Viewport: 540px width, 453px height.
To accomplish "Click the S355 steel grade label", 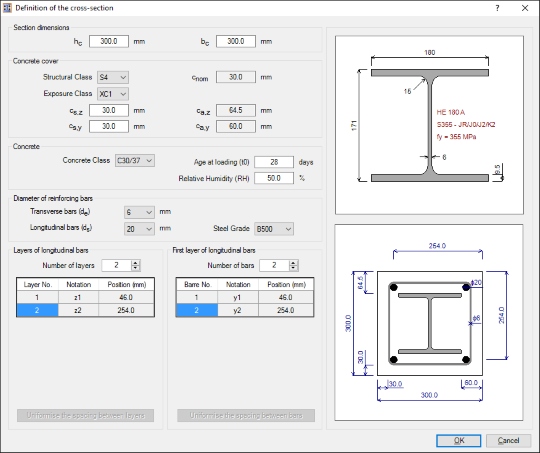I will pyautogui.click(x=466, y=125).
